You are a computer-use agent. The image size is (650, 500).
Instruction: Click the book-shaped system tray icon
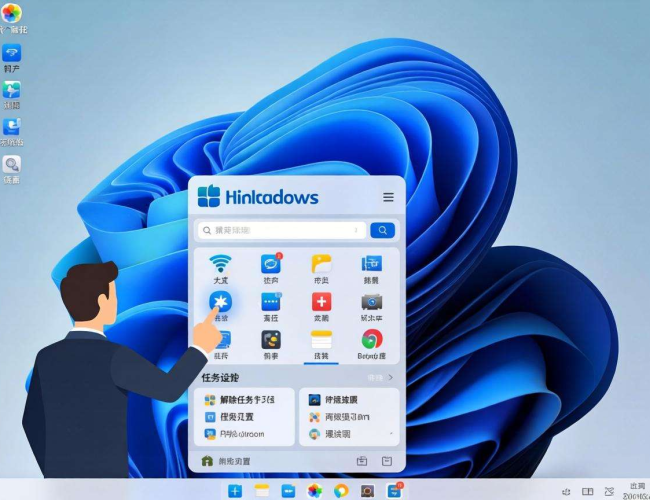click(587, 492)
